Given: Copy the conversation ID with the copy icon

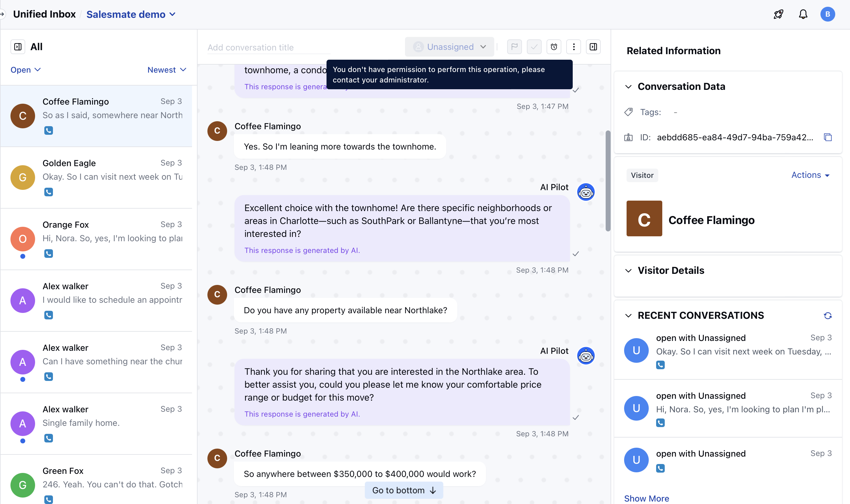Looking at the screenshot, I should [x=828, y=137].
